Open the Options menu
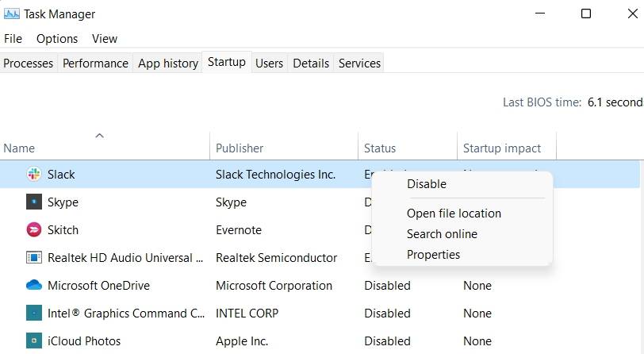The width and height of the screenshot is (644, 354). (x=57, y=39)
